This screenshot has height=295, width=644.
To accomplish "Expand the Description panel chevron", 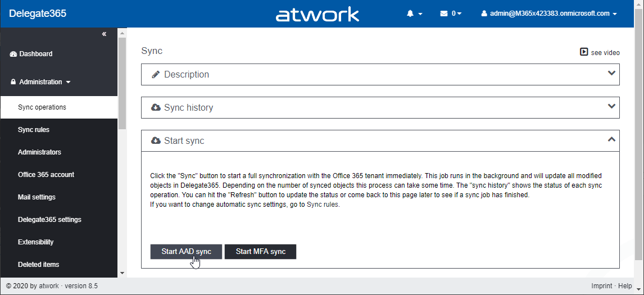I will 612,74.
